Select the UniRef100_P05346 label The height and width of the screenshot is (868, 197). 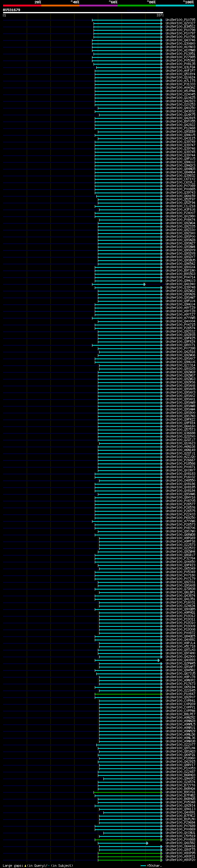click(x=180, y=61)
